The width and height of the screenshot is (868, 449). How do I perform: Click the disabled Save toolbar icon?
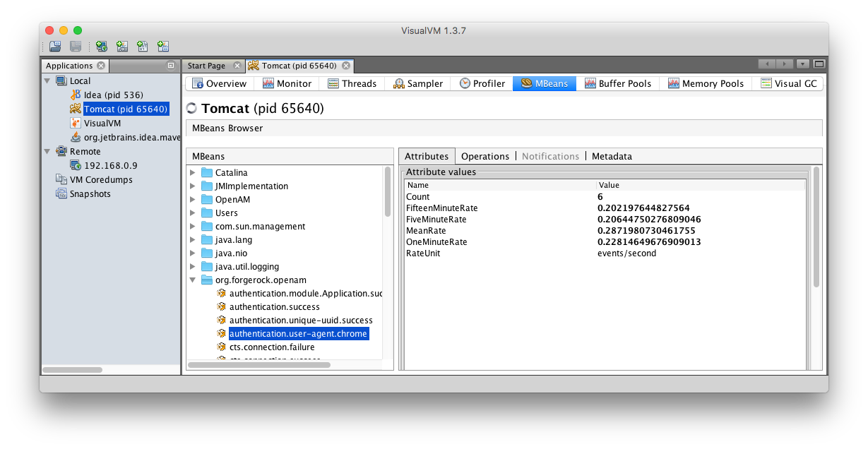click(76, 47)
